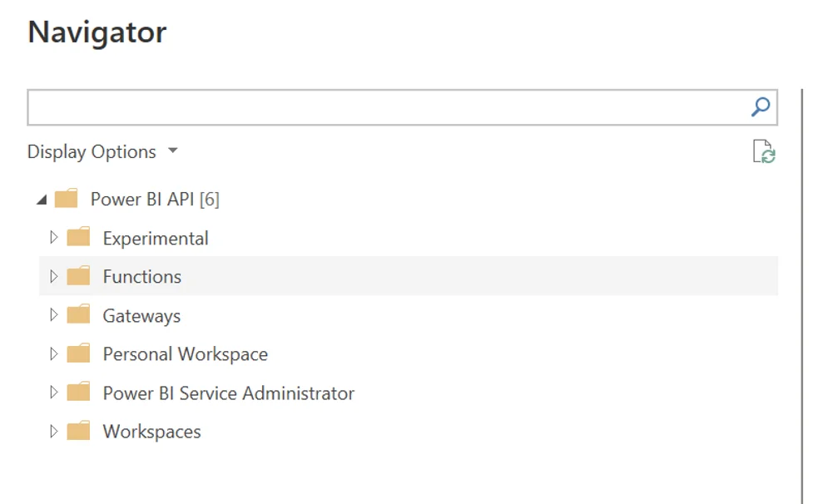
Task: Expand the Experimental folder arrow
Action: tap(54, 238)
